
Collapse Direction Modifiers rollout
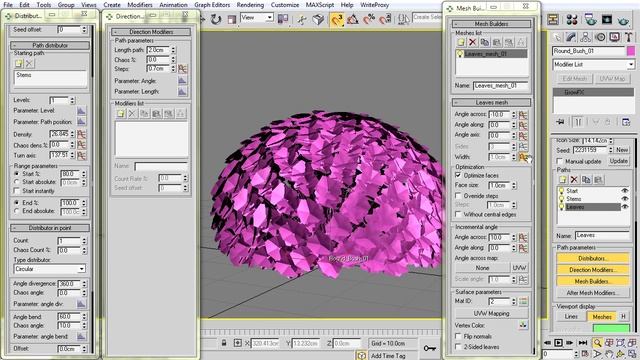click(151, 32)
